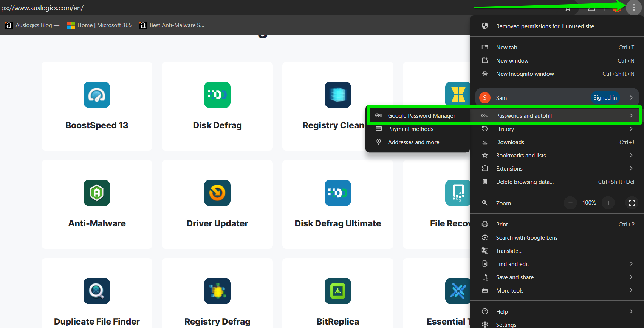644x328 pixels.
Task: Open the Driver Updater product title
Action: [217, 223]
